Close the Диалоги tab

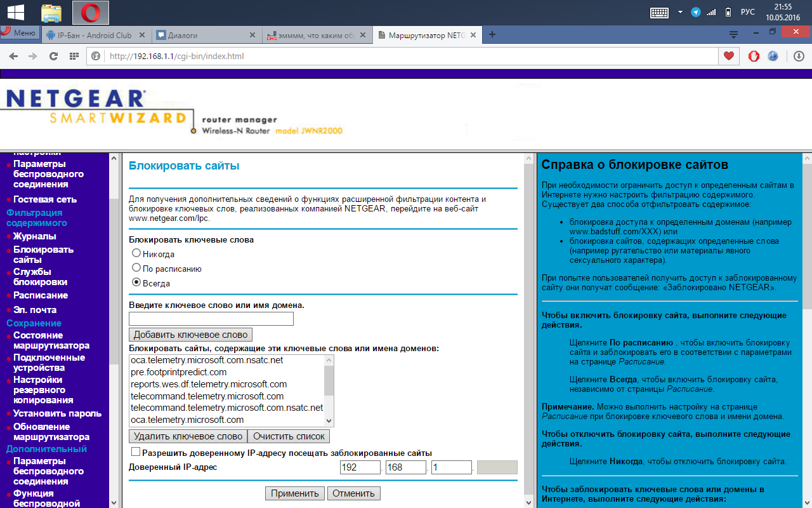pyautogui.click(x=252, y=36)
